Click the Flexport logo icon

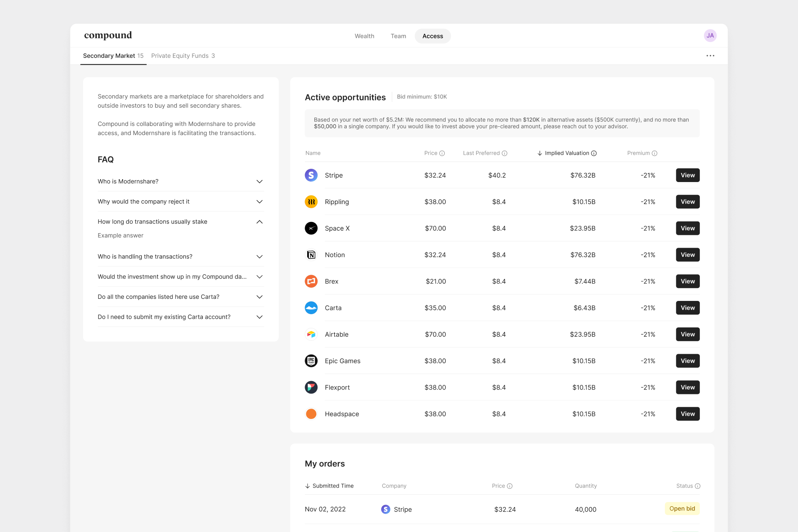311,387
